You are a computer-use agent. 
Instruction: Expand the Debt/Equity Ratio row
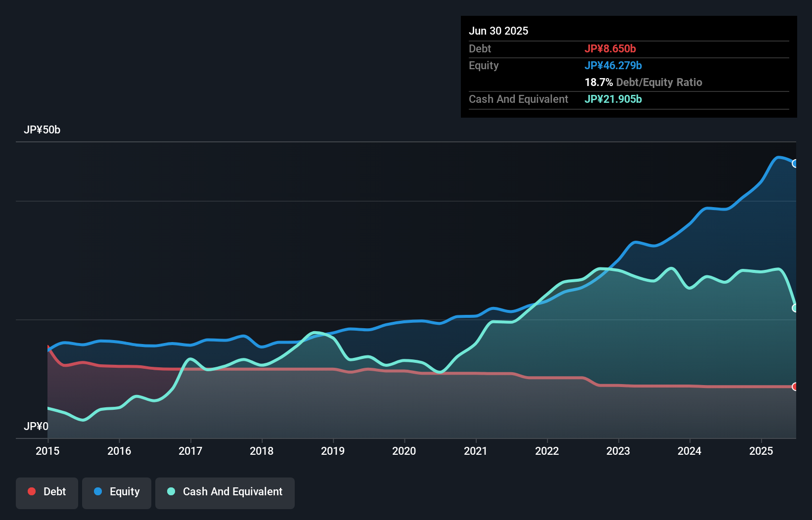pyautogui.click(x=643, y=83)
